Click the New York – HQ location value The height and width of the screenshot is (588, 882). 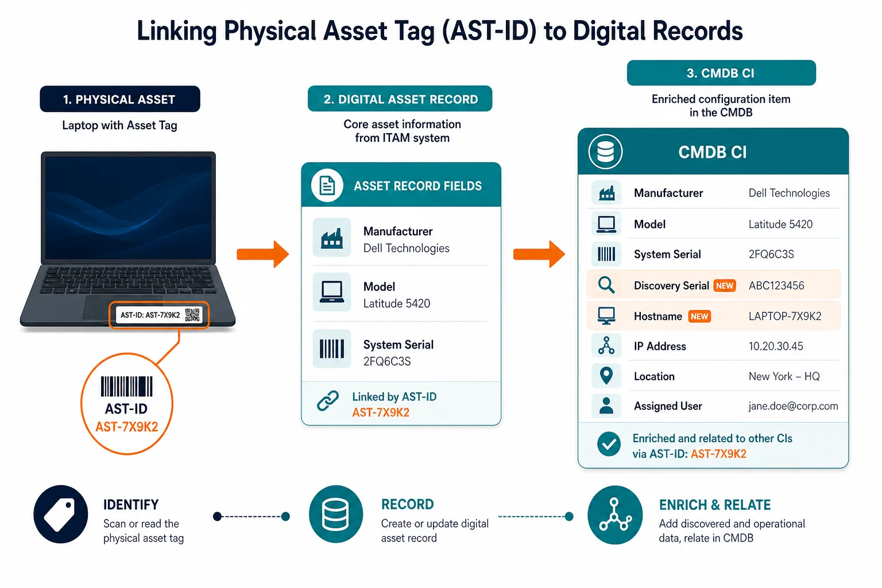[784, 377]
